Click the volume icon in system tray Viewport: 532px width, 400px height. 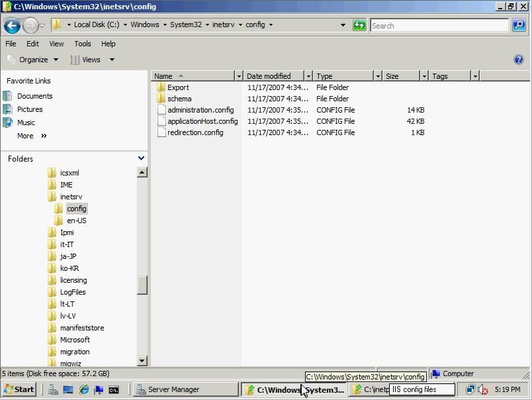pyautogui.click(x=482, y=389)
